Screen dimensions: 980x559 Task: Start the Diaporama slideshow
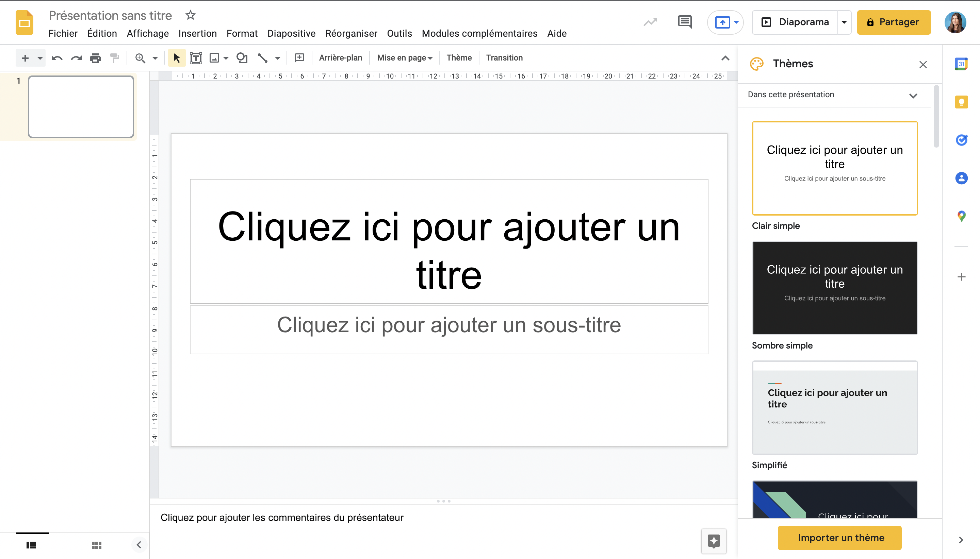[795, 22]
